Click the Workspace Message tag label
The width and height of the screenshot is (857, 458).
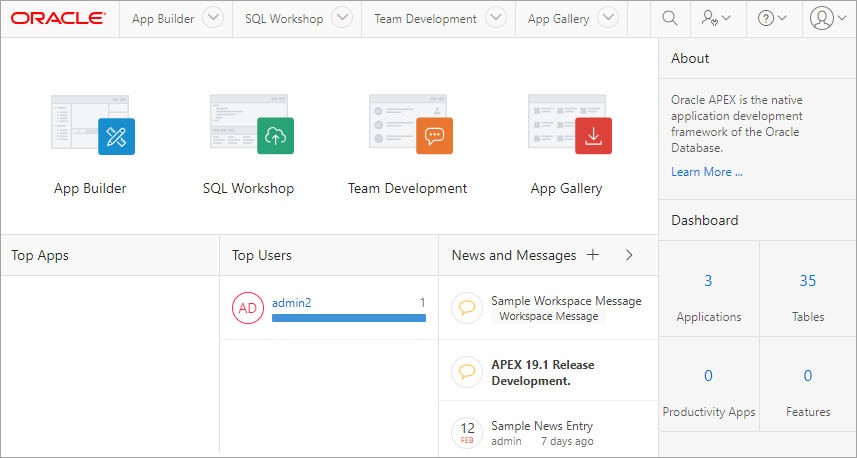(x=548, y=316)
